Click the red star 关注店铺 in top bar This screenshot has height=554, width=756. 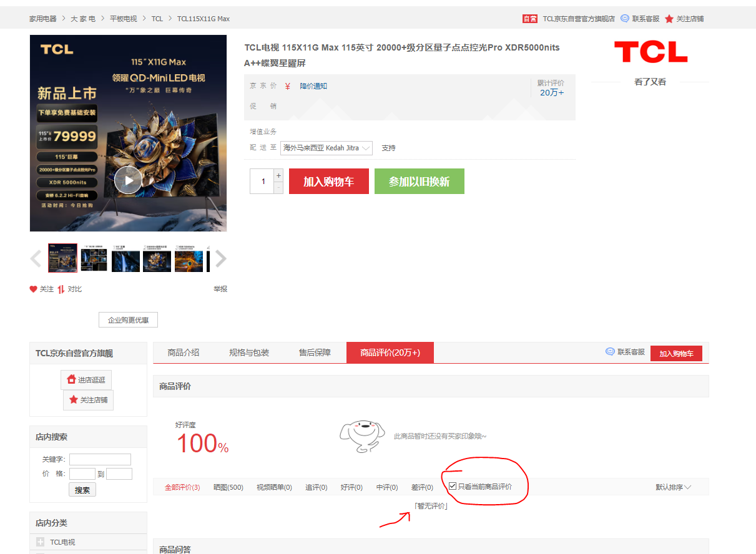[669, 19]
